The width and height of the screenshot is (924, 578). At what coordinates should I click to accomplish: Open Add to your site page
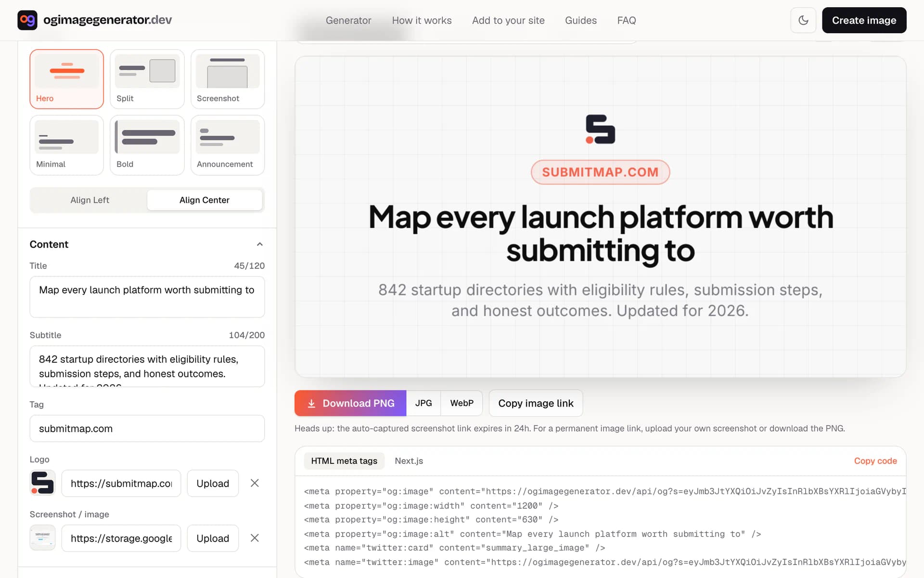tap(508, 20)
